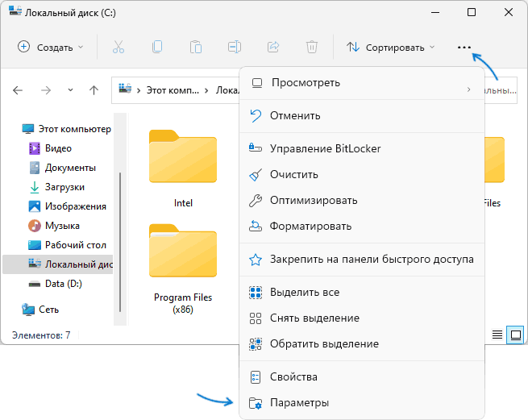528x420 pixels.
Task: Go up one folder level arrow
Action: pos(94,90)
